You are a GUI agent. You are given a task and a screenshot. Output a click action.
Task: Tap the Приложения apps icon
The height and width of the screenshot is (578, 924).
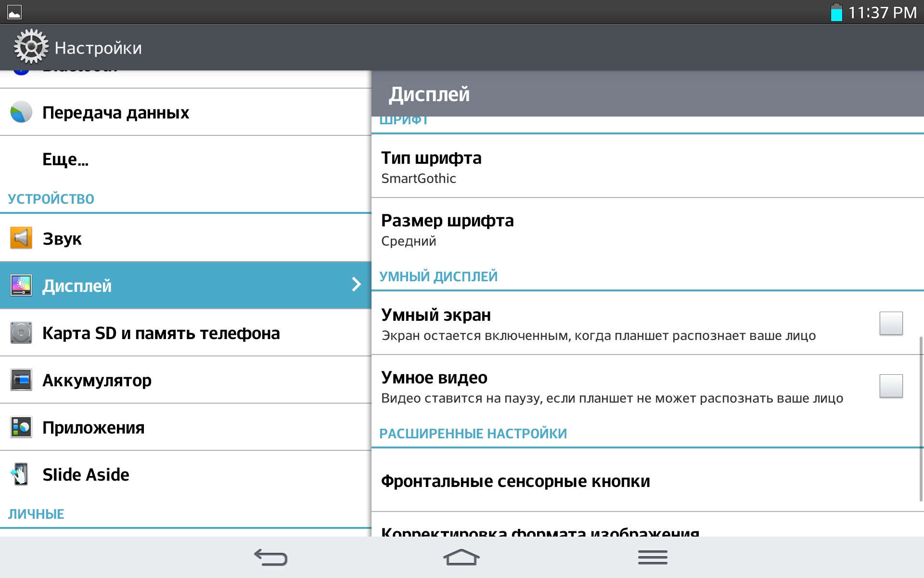pos(21,427)
